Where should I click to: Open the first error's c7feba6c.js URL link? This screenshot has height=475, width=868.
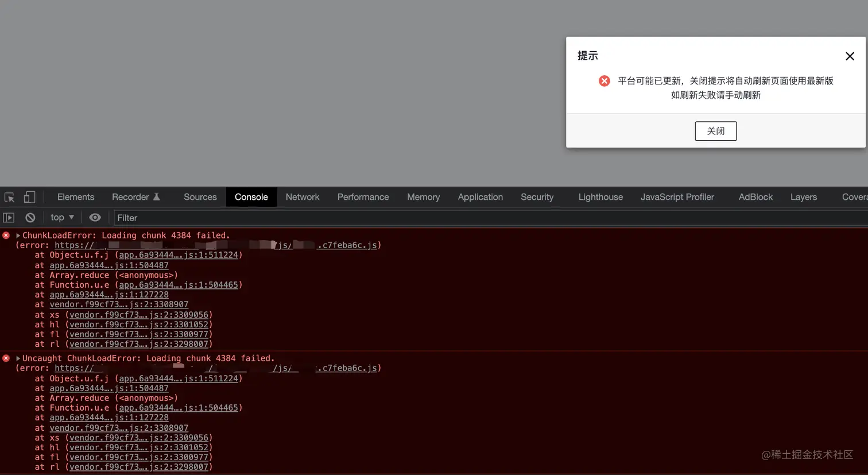pyautogui.click(x=216, y=245)
